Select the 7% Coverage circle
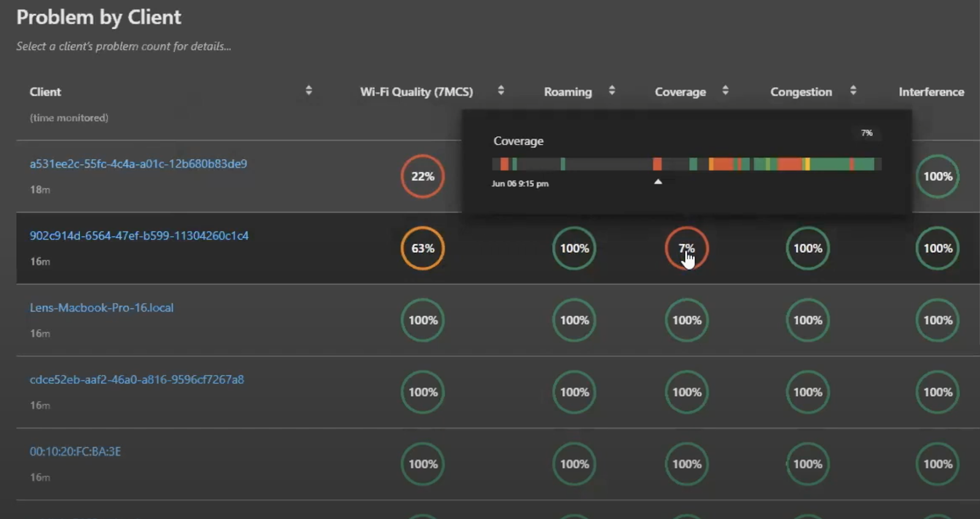 coord(687,248)
